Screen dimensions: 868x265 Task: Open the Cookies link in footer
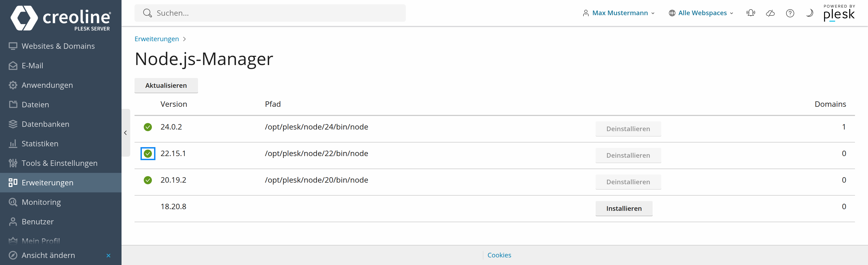click(499, 255)
